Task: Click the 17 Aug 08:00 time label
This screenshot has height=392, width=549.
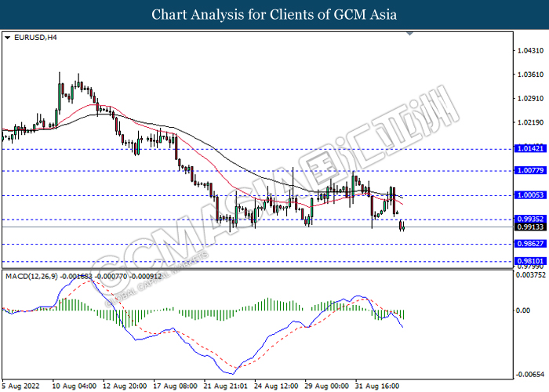Action: coord(176,386)
